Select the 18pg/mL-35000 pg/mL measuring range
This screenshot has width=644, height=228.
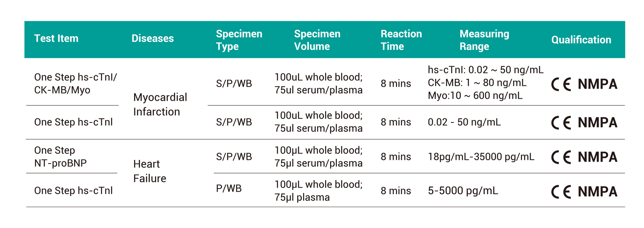click(481, 157)
